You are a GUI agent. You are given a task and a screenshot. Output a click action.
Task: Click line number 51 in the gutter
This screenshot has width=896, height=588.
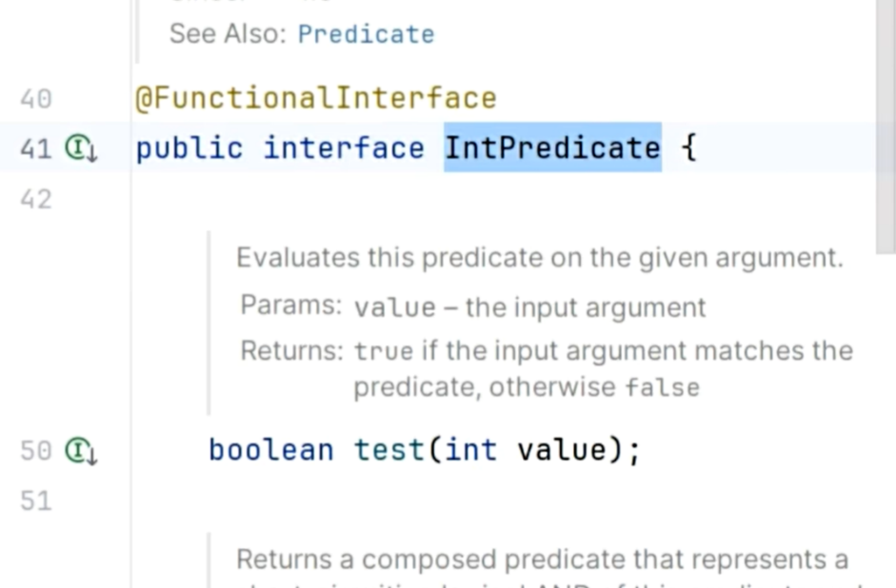coord(35,500)
